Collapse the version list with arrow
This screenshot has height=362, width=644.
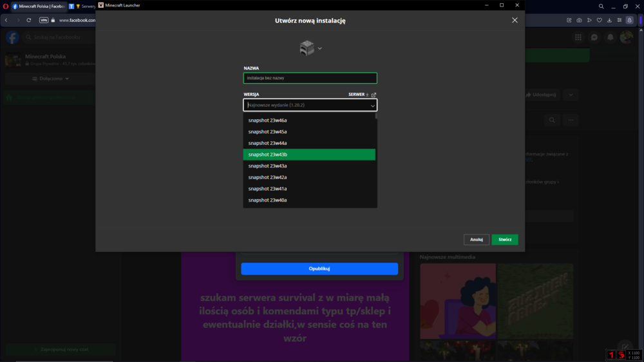372,106
